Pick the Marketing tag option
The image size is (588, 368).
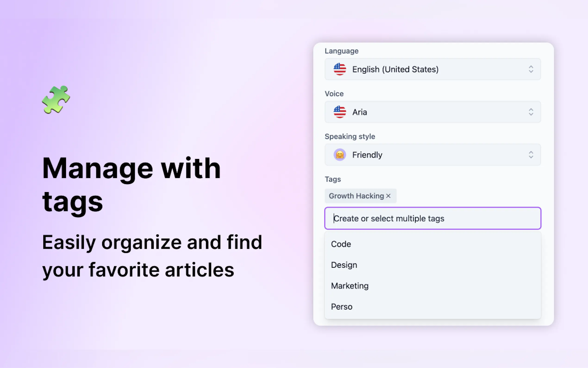(350, 286)
